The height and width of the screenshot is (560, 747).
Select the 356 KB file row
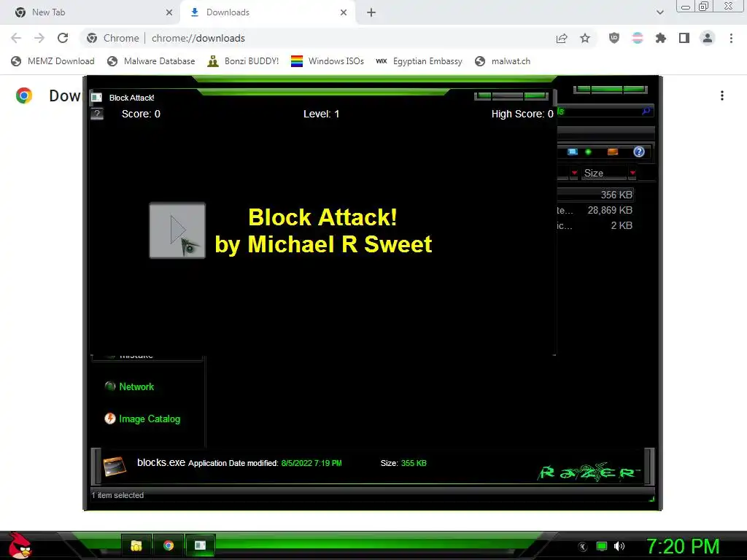595,195
